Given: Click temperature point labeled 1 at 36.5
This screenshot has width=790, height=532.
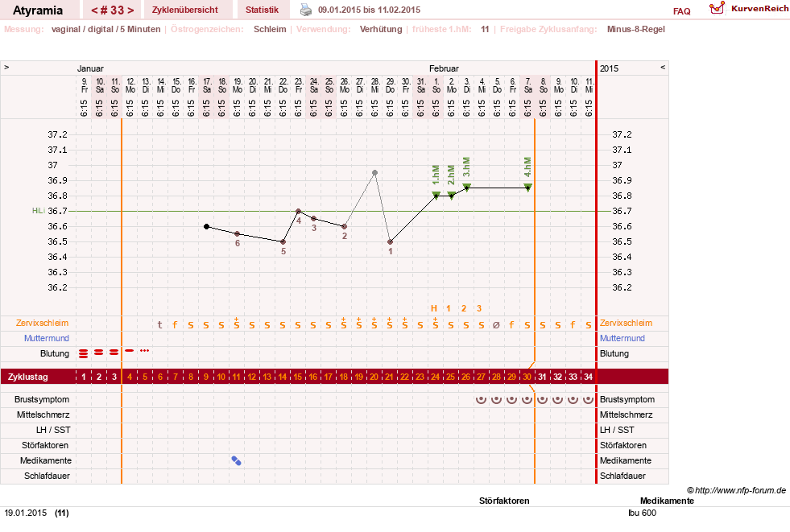Looking at the screenshot, I should pyautogui.click(x=391, y=242).
